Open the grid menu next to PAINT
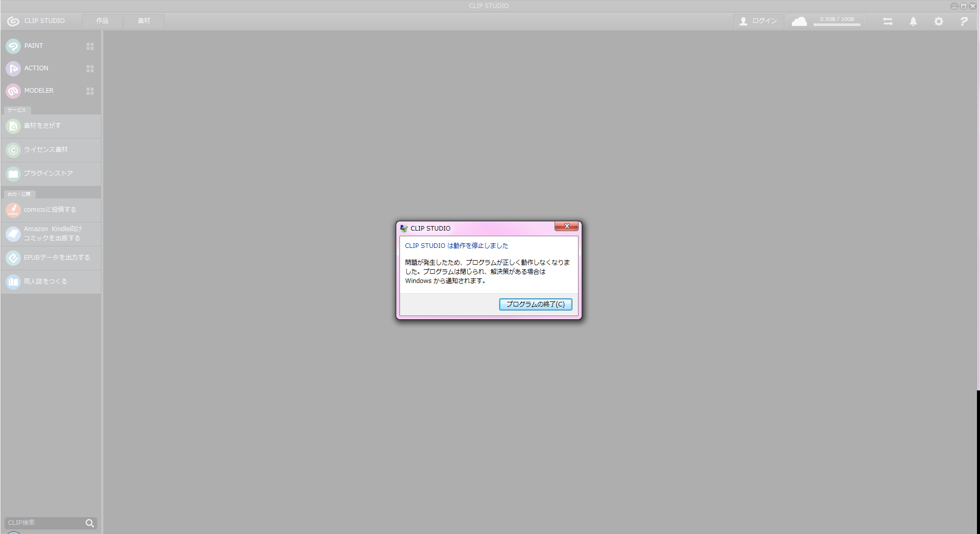Viewport: 980px width, 534px height. coord(90,46)
